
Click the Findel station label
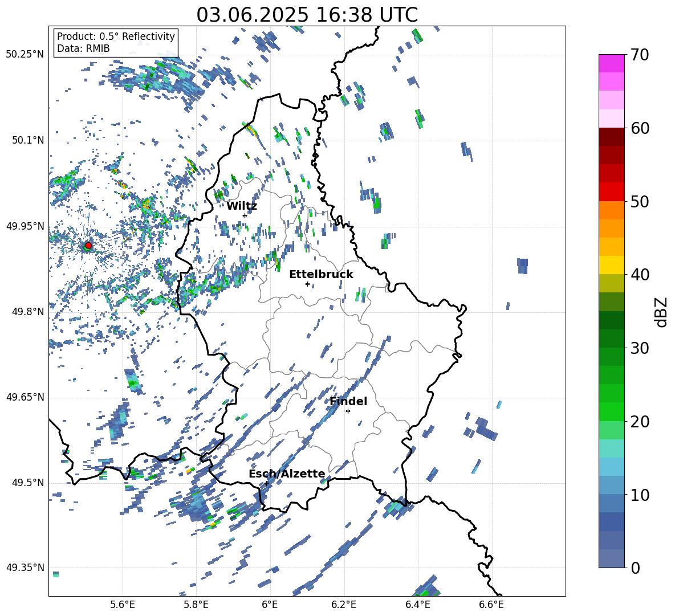[x=348, y=401]
